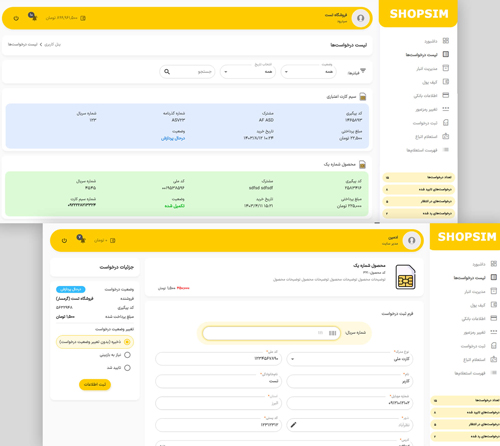
Task: Focus the serial number input field
Action: point(271,333)
